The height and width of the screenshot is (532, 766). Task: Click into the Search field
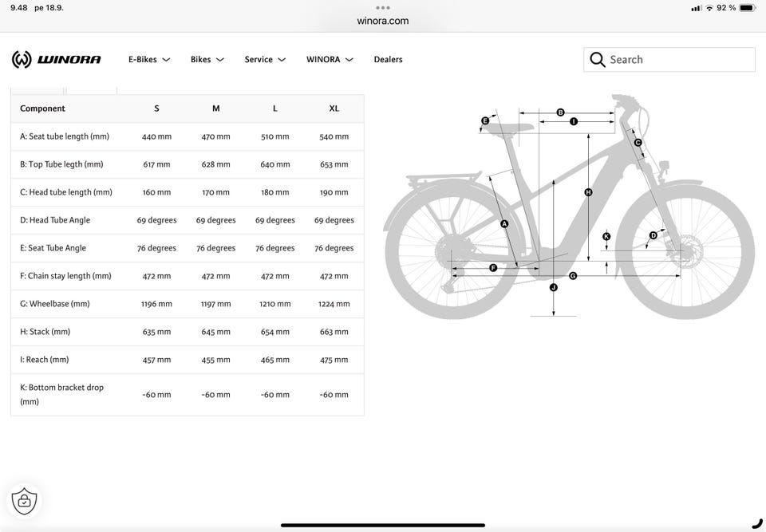(x=669, y=60)
